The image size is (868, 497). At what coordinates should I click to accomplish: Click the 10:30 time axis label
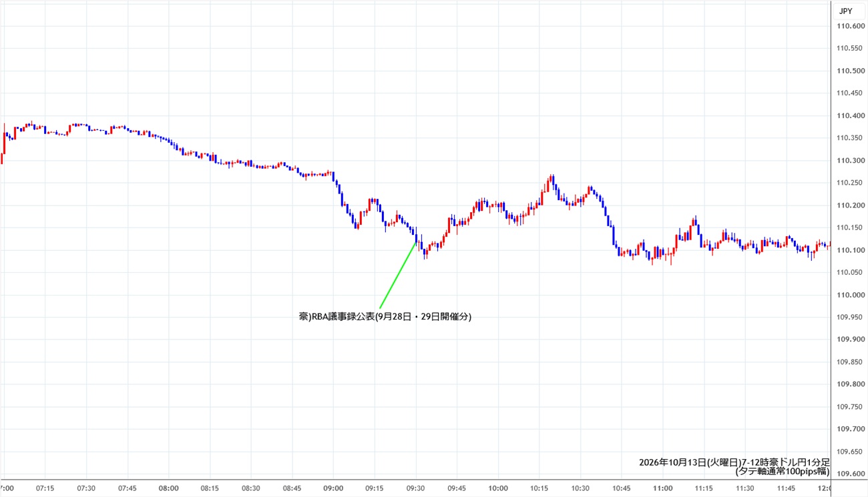tap(580, 488)
